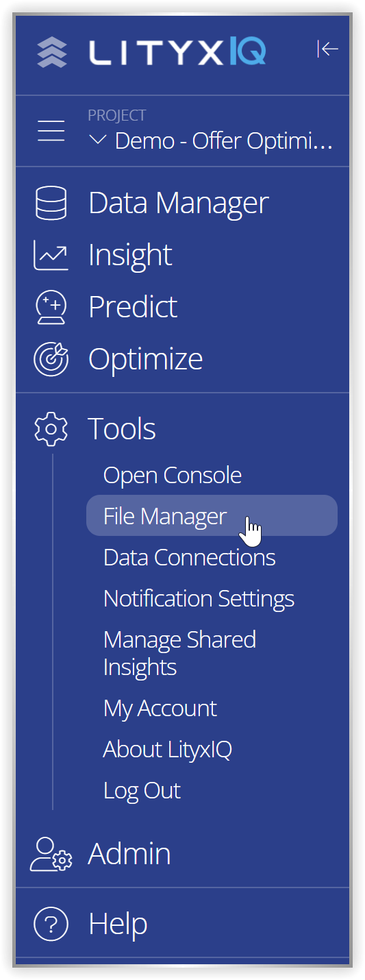Collapse the Tools menu section
The image size is (365, 980).
point(122,429)
